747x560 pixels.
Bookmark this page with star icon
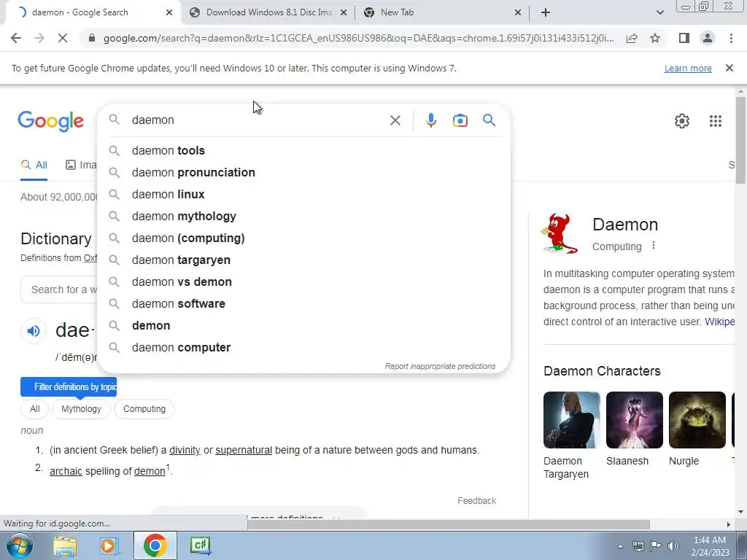[x=655, y=38]
